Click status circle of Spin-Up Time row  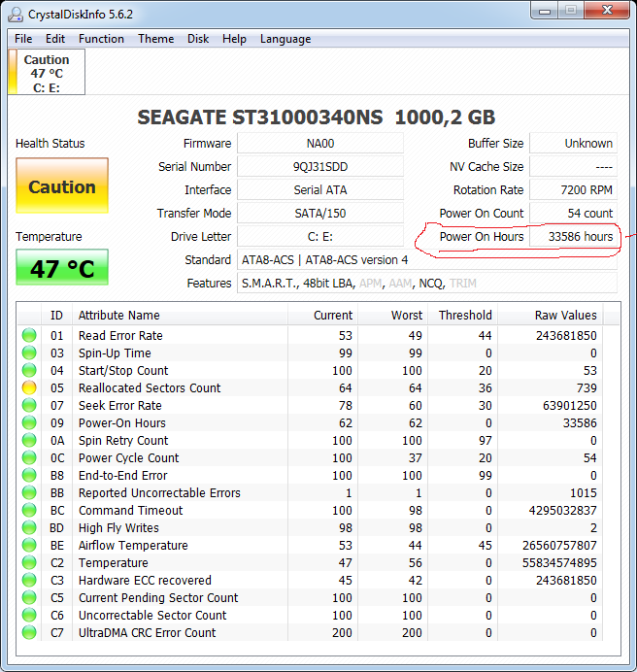(x=29, y=353)
